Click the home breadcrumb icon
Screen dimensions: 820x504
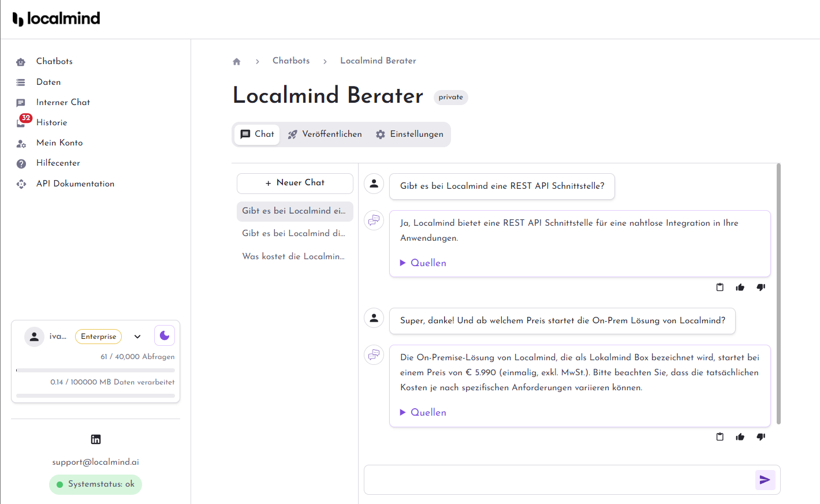[237, 61]
